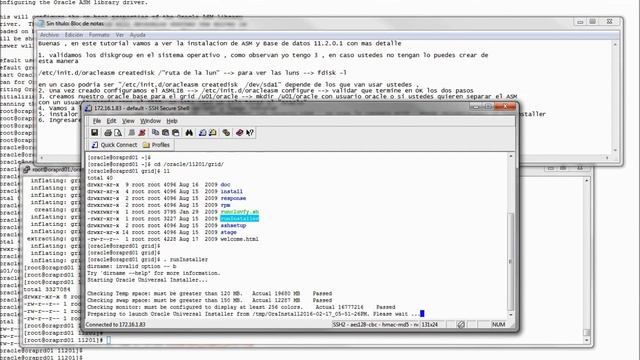
Task: Click the prompt cursor in root terminal window
Action: tap(109, 340)
